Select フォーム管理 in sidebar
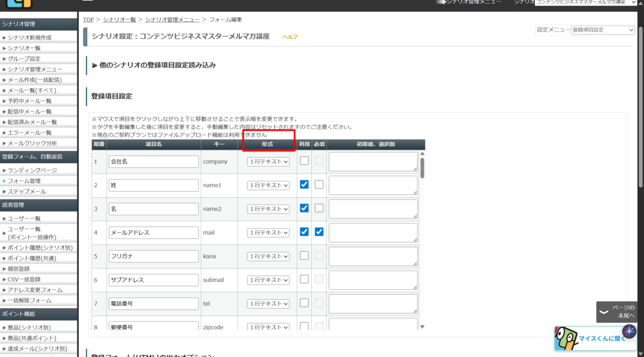Viewport: 644px width, 357px height. point(24,181)
